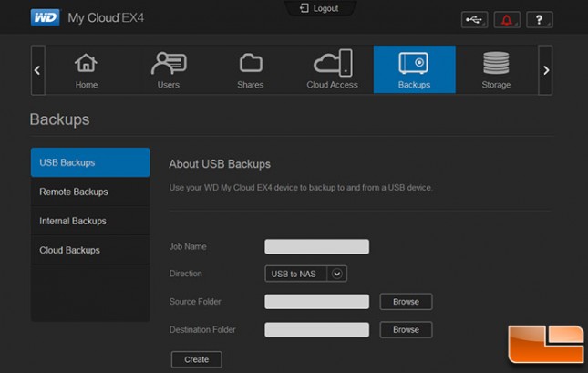588x373 pixels.
Task: Open the Cloud Access section
Action: 332,70
